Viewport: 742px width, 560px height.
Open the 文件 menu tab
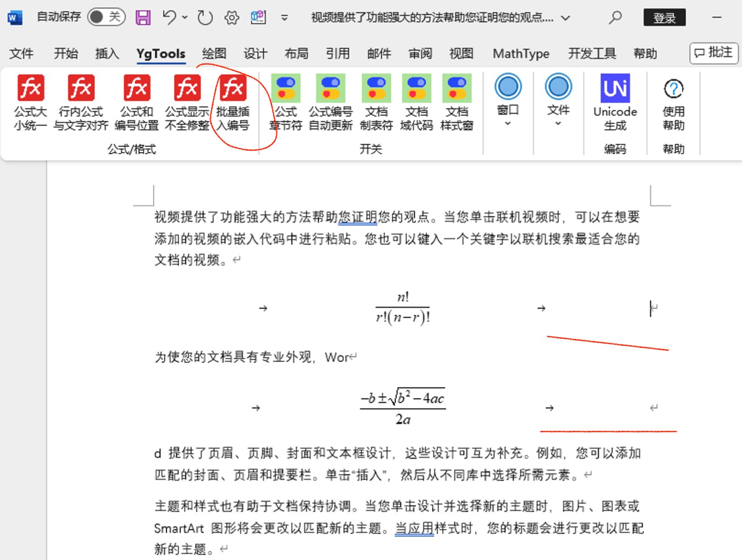tap(21, 53)
